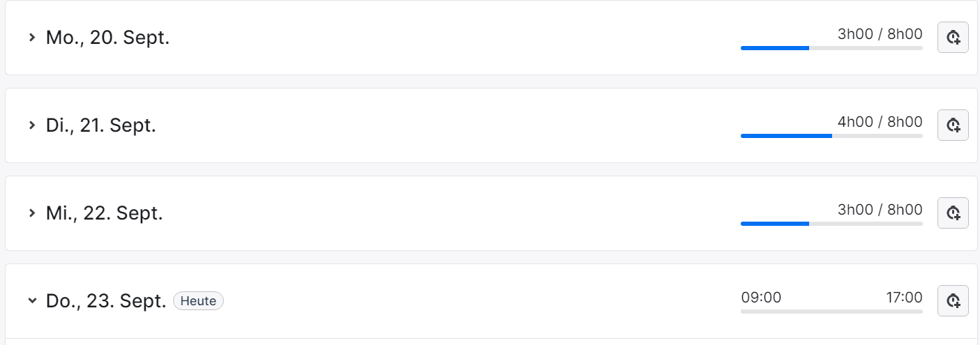Screen dimensions: 980x345
Task: Expand the Mo., 20. Sept. row
Action: [31, 38]
